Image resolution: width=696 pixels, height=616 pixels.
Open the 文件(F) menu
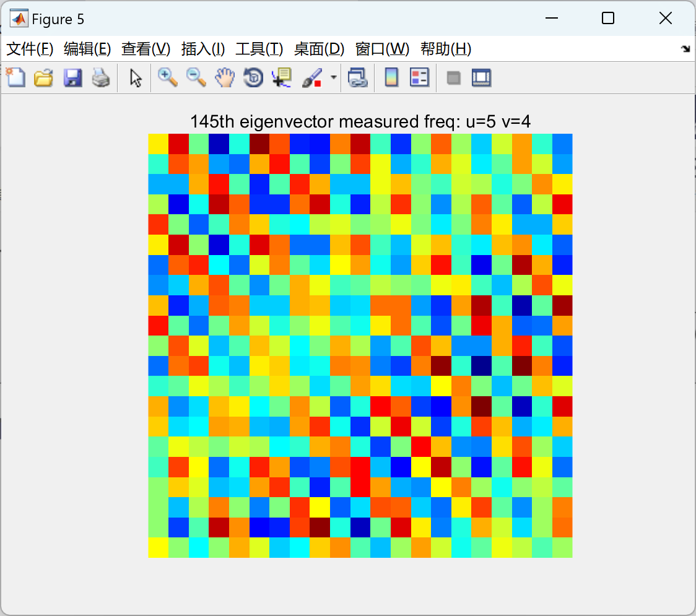[x=30, y=49]
